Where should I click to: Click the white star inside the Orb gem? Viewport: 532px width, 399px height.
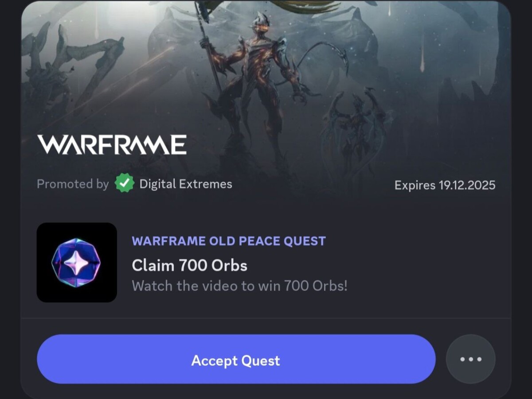[76, 263]
